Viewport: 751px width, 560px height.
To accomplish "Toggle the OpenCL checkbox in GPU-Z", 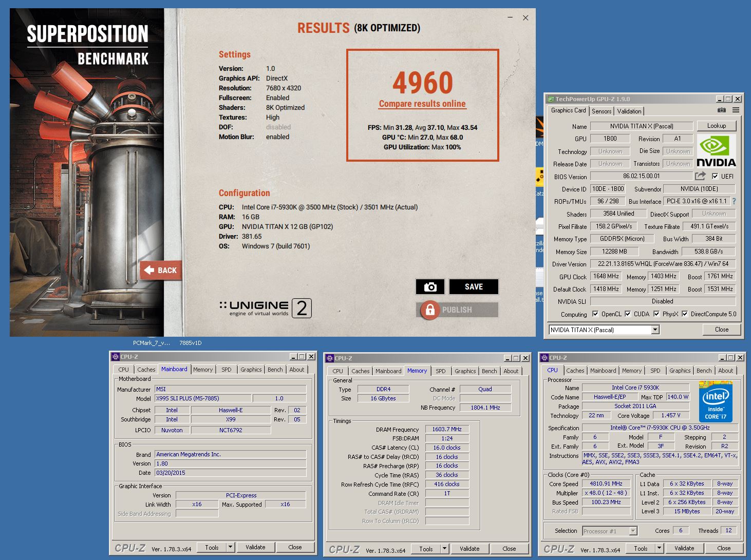I will tap(595, 314).
